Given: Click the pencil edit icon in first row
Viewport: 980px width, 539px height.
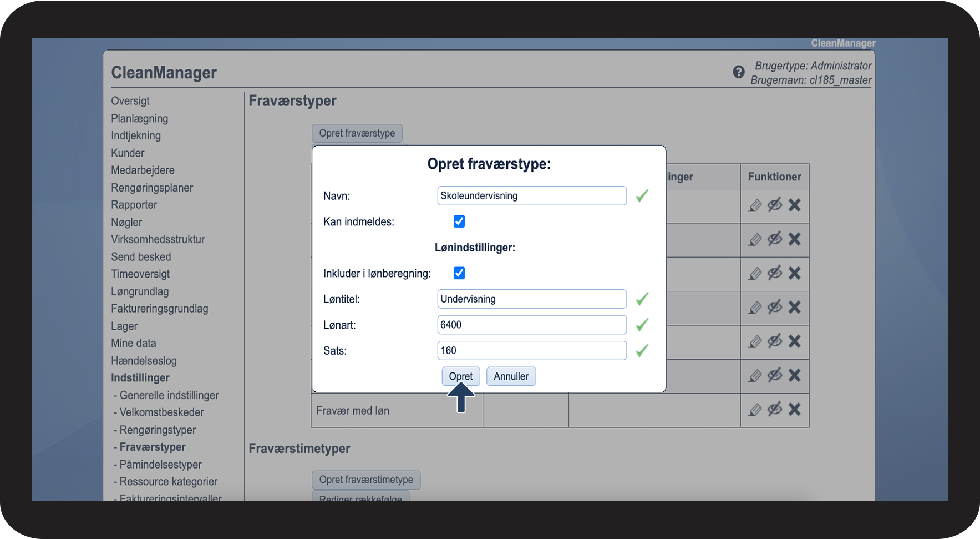Looking at the screenshot, I should 755,205.
